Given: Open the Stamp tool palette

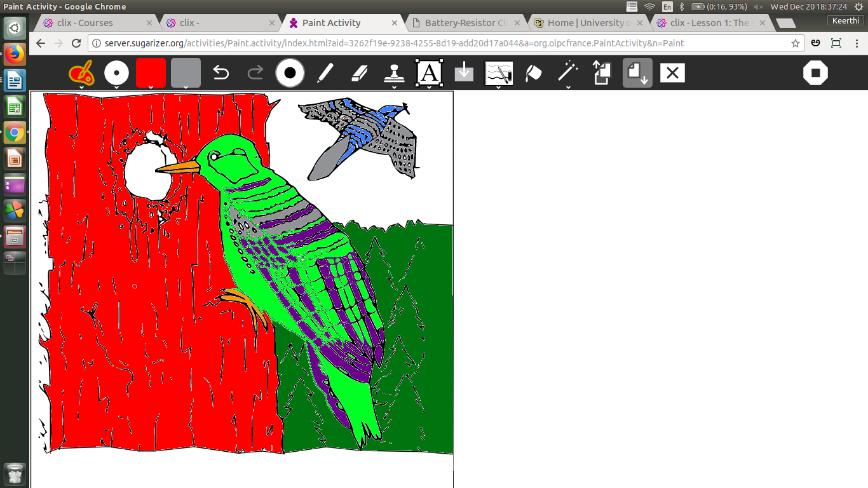Looking at the screenshot, I should pyautogui.click(x=395, y=73).
